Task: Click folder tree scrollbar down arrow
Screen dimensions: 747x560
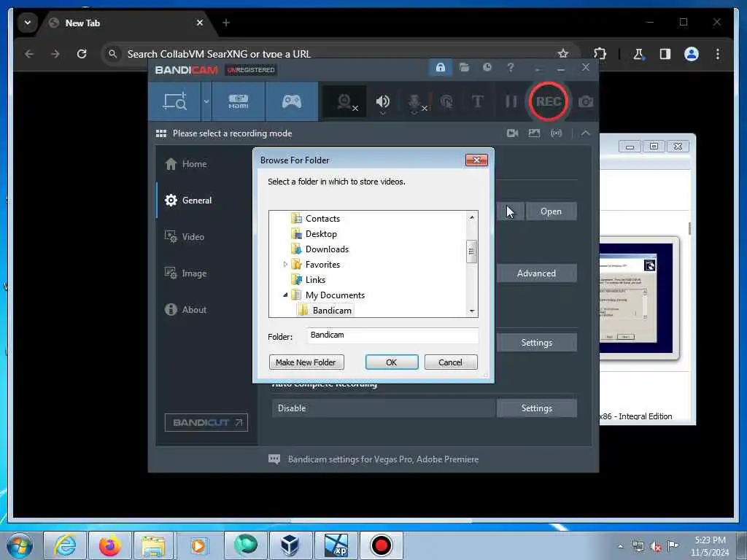Action: [x=472, y=311]
